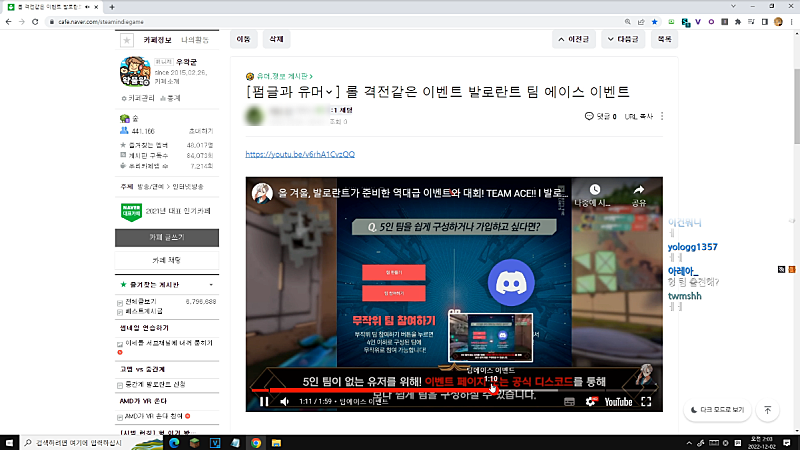The height and width of the screenshot is (450, 800).
Task: Open the YouTube player settings gear
Action: click(591, 402)
